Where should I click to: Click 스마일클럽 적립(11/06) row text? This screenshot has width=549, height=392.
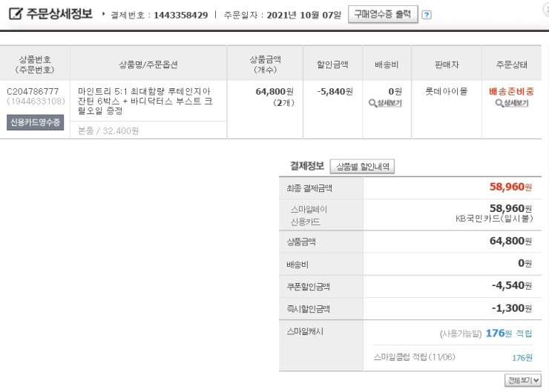click(414, 357)
